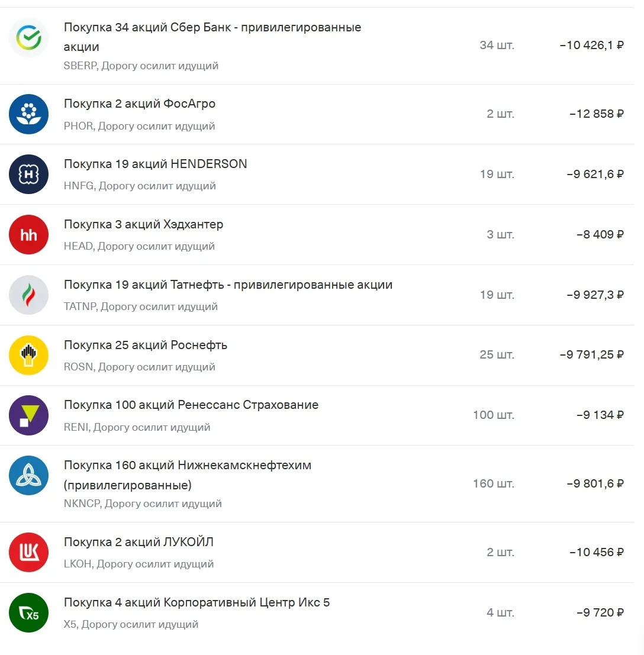Screen dimensions: 644x655
Task: Click the quantity "4 шт."
Action: click(500, 612)
